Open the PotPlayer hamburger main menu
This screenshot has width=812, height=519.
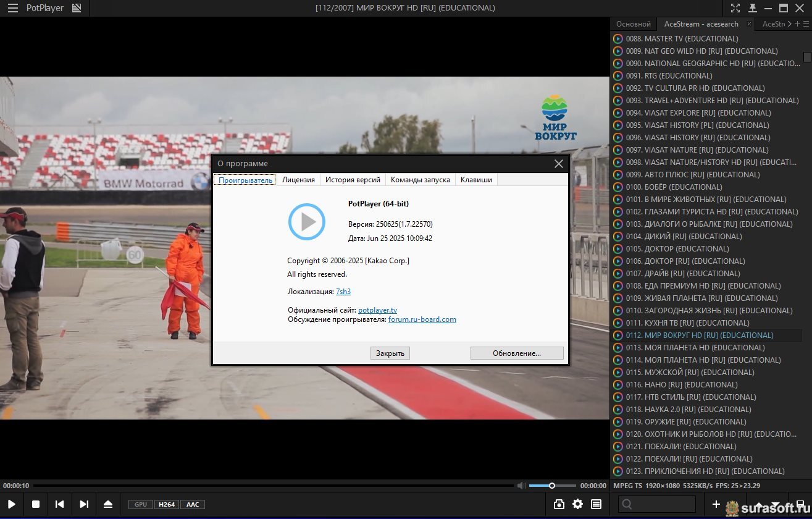click(x=12, y=8)
